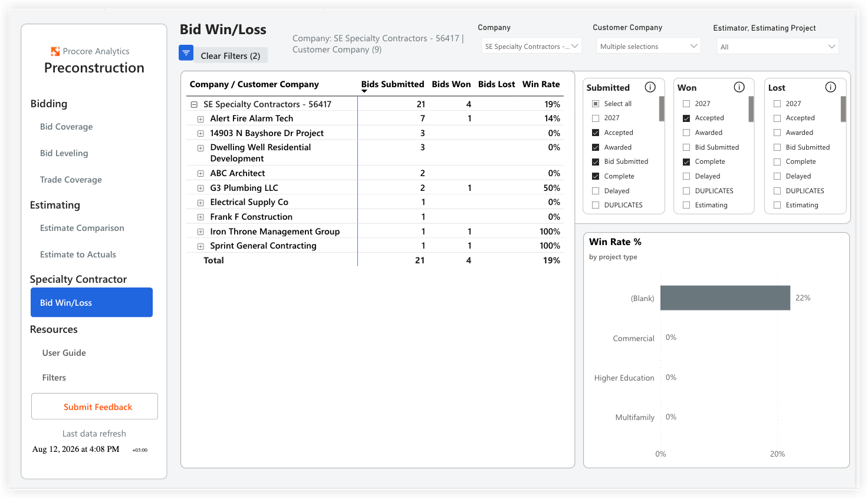Screen dimensions: 868x499
Task: Open Estimate to Actuals page
Action: [x=78, y=255]
